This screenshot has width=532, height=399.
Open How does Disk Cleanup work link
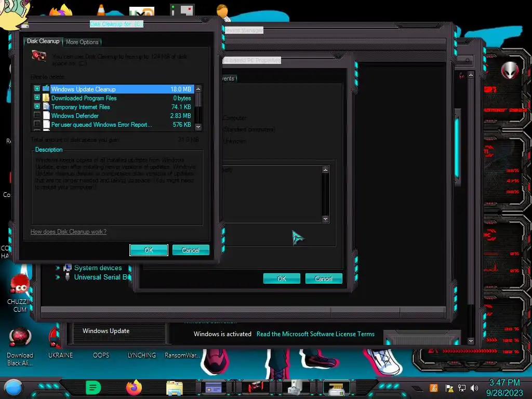69,232
